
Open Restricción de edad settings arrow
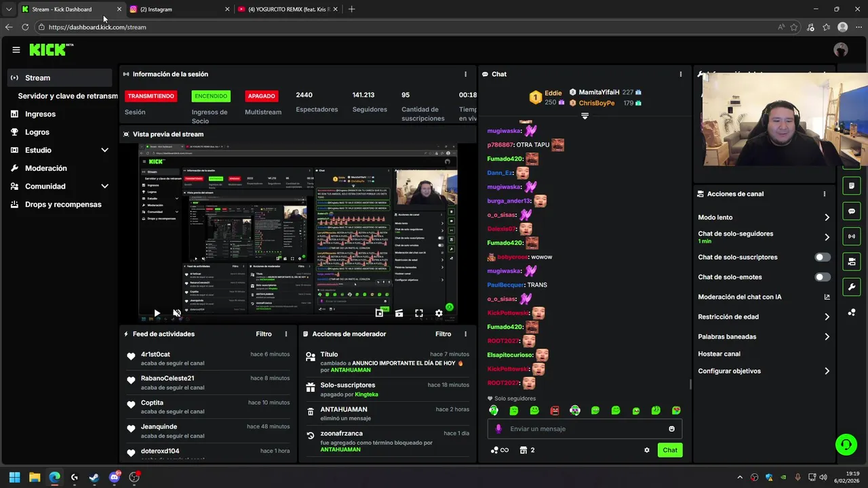tap(827, 317)
